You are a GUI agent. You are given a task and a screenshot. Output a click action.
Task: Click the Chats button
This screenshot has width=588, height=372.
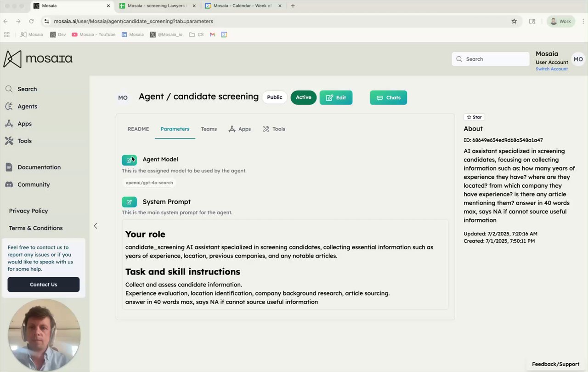388,97
